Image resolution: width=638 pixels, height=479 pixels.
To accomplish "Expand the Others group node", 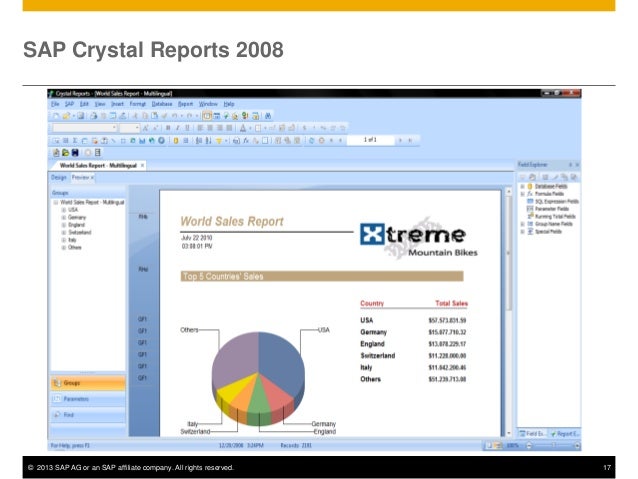I will coord(64,247).
